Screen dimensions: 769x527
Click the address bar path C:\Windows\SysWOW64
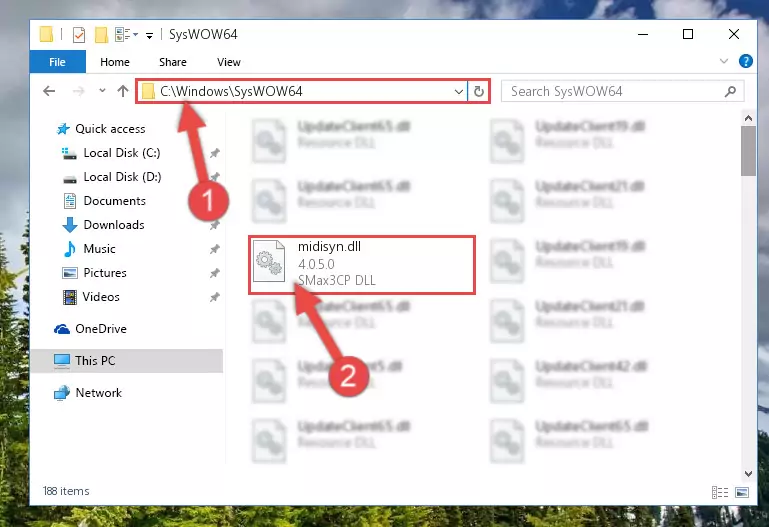coord(231,91)
